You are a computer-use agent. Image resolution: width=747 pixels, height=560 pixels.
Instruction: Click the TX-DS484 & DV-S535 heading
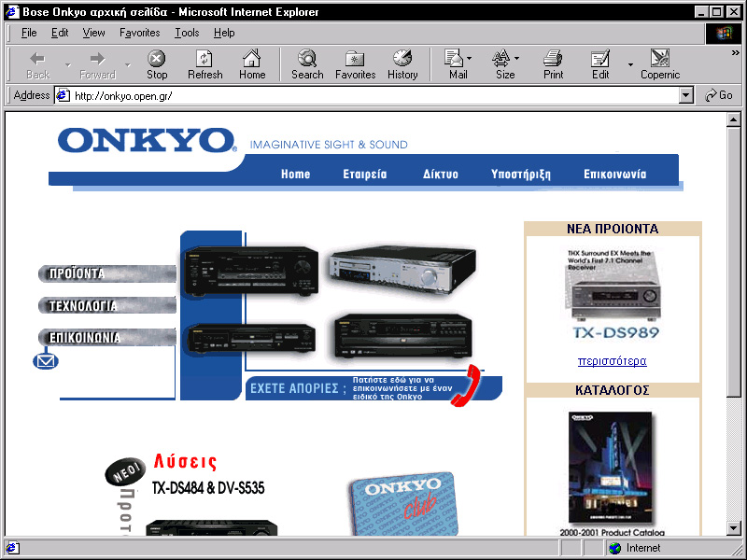click(x=208, y=488)
